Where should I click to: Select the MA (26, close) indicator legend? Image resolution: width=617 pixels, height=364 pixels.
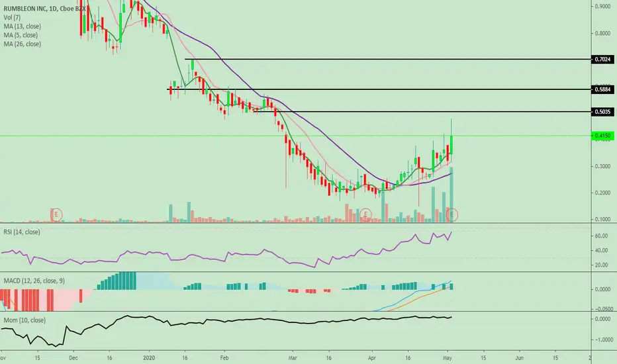click(22, 44)
